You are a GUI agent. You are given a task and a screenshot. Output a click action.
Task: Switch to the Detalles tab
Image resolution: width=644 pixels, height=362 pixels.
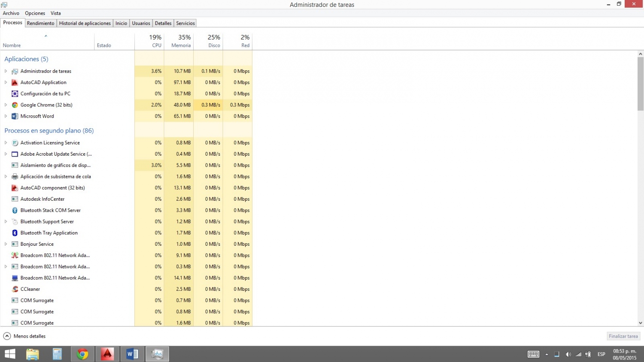163,23
